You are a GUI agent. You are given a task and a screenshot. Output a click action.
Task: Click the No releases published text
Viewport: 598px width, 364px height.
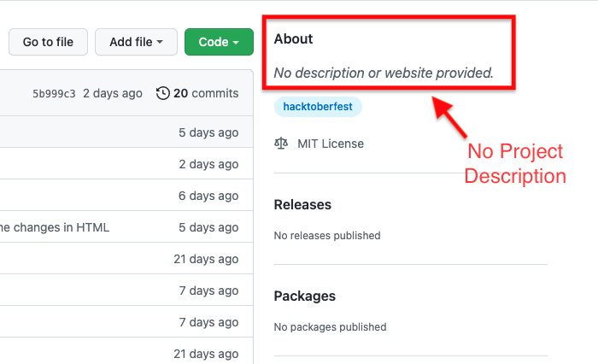pyautogui.click(x=327, y=236)
